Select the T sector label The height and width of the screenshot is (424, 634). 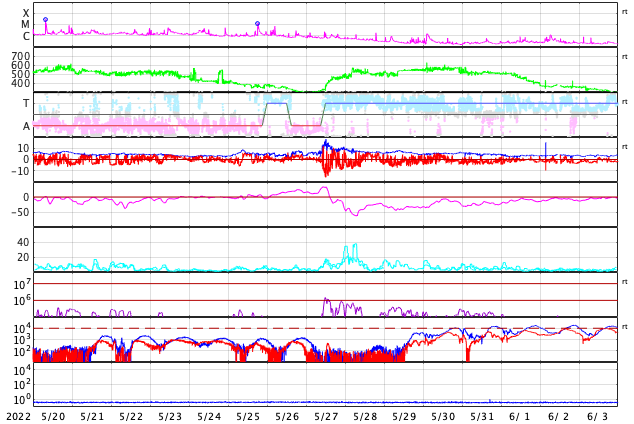[x=26, y=103]
